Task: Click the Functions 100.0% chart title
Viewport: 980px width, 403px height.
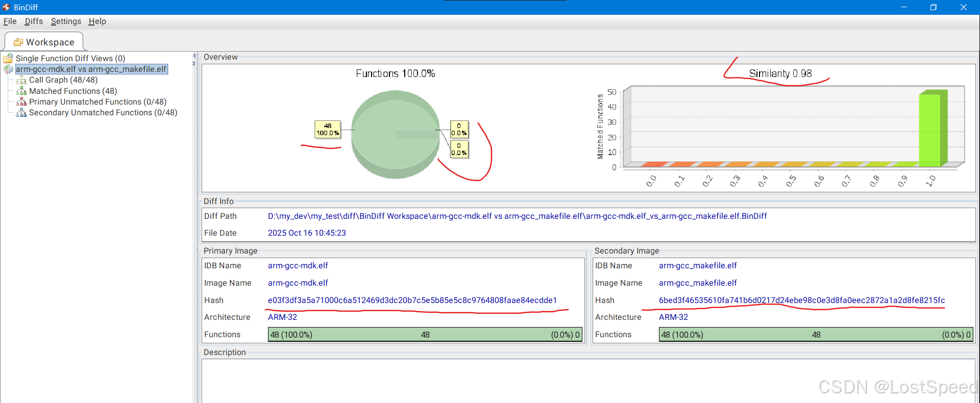Action: [396, 73]
